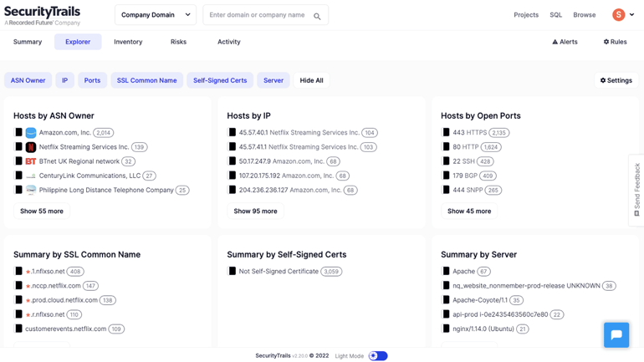This screenshot has height=362, width=644.
Task: Toggle the SSL Common Name chip
Action: pyautogui.click(x=146, y=80)
